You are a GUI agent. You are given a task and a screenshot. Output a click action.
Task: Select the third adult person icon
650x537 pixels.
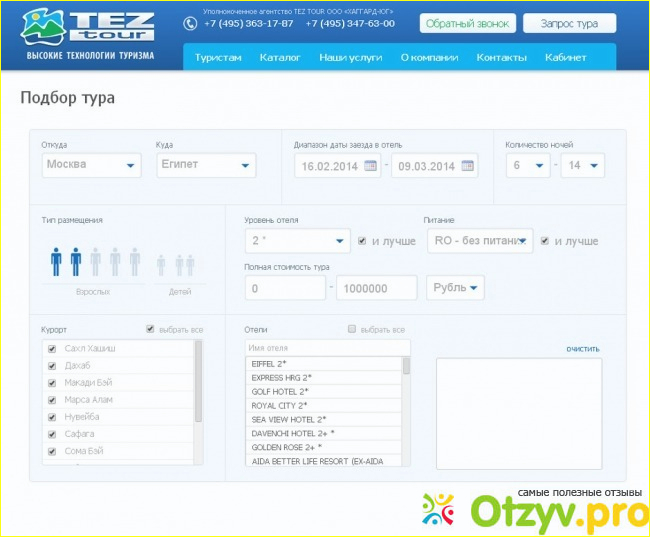(96, 261)
